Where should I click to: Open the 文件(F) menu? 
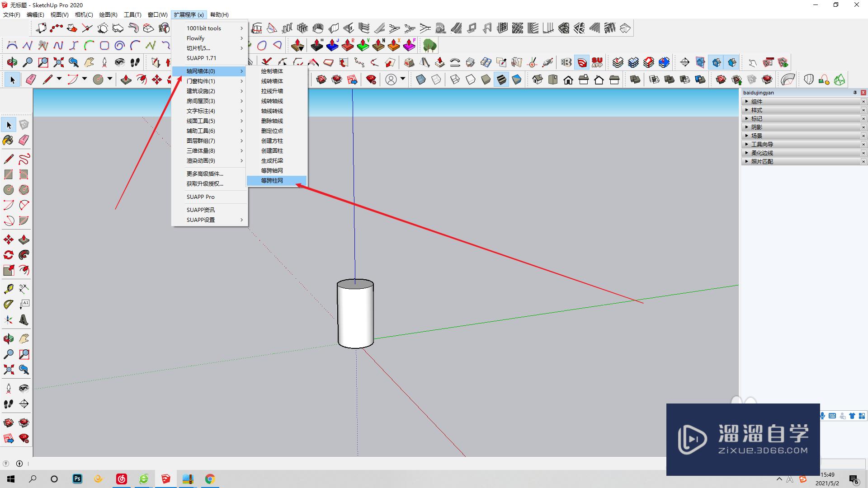(x=12, y=15)
